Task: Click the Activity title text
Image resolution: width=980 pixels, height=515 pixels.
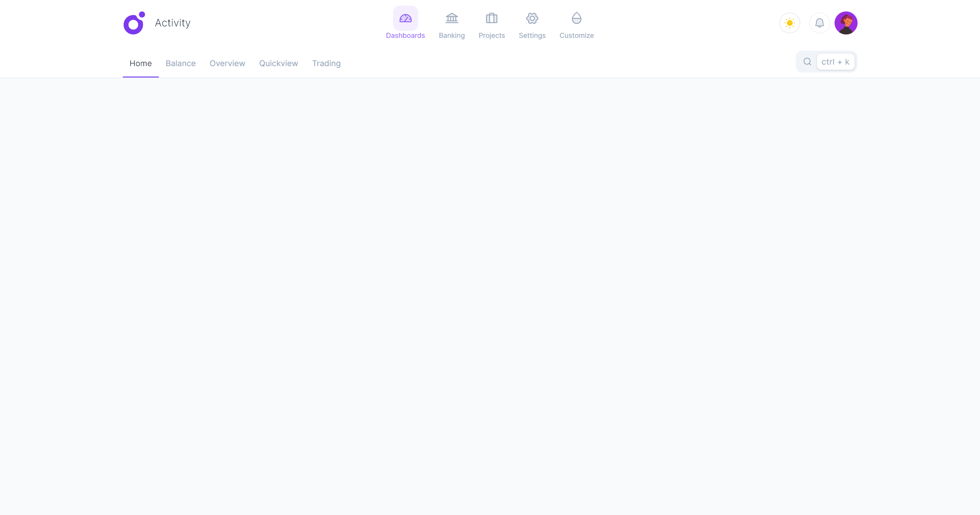Action: click(173, 23)
